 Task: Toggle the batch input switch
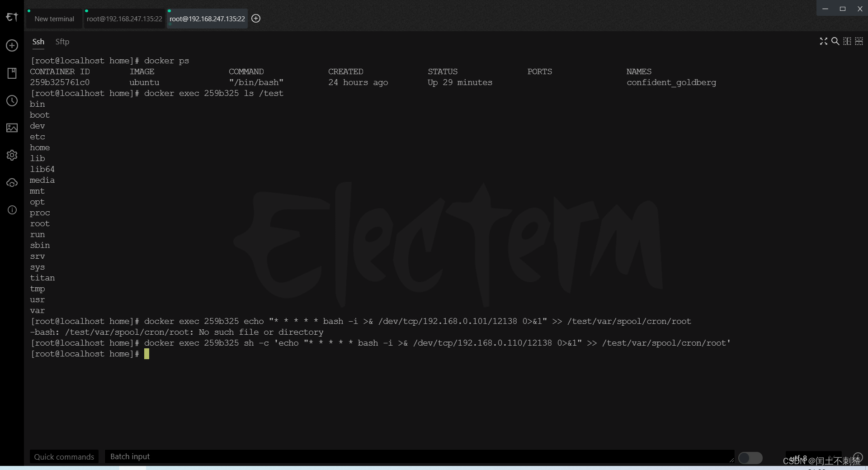[750, 458]
